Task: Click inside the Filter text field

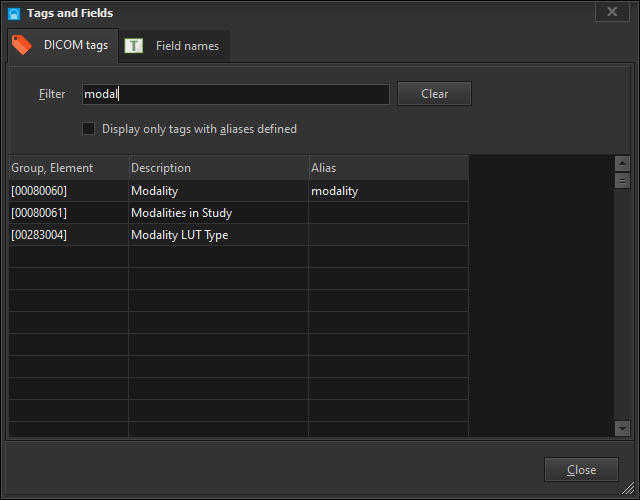Action: [x=235, y=94]
